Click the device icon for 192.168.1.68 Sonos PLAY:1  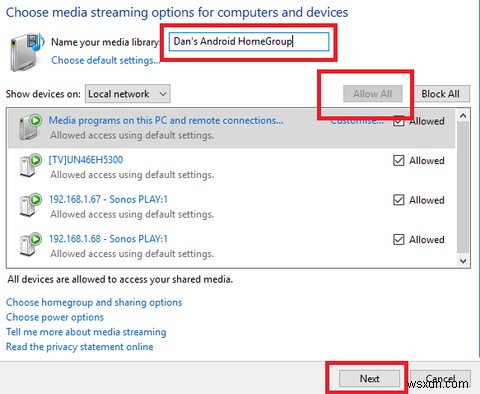click(x=30, y=244)
